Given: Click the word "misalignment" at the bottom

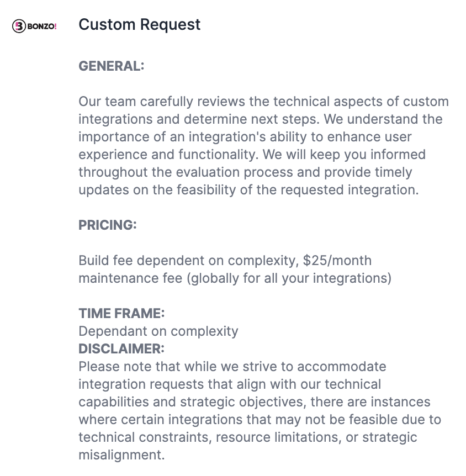Looking at the screenshot, I should pos(121,455).
